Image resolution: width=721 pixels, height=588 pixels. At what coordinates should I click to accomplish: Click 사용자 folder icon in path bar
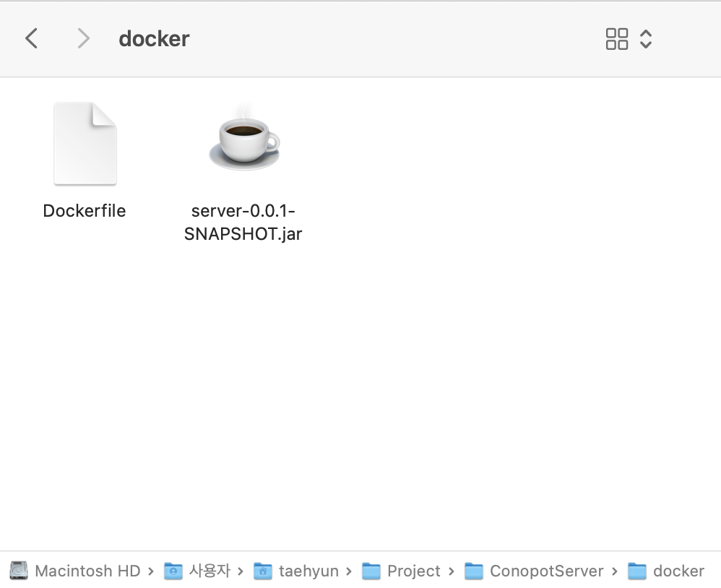(x=173, y=571)
